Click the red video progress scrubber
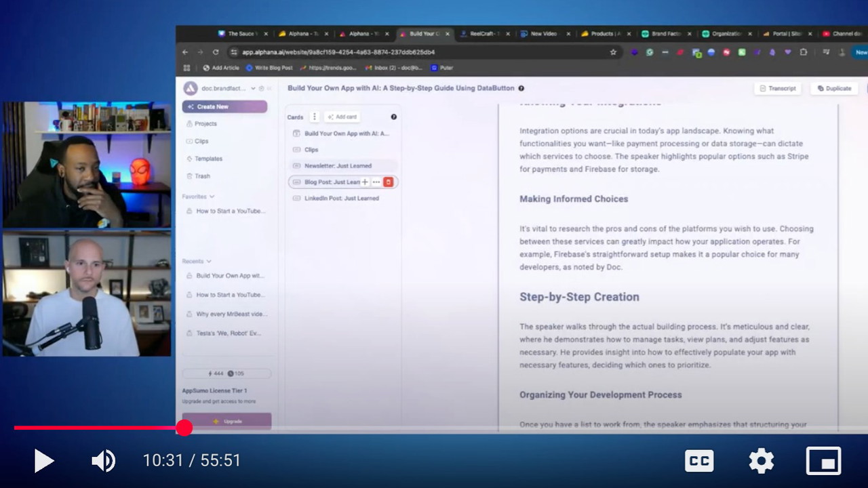Screen dimensions: 868x488 [184, 428]
